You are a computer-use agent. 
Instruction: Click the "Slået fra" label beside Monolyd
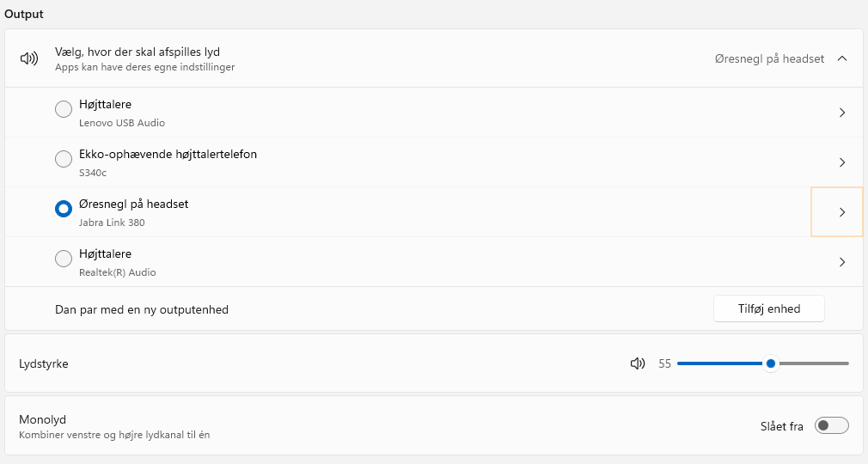pyautogui.click(x=782, y=426)
